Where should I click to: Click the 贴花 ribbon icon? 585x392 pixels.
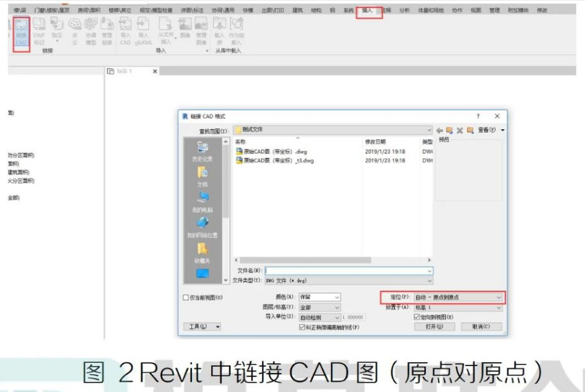[x=57, y=30]
